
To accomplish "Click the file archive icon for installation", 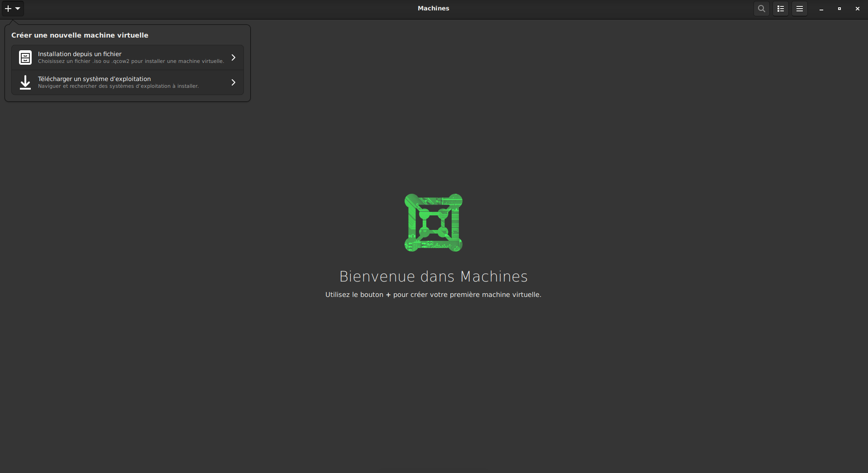I will [x=25, y=57].
